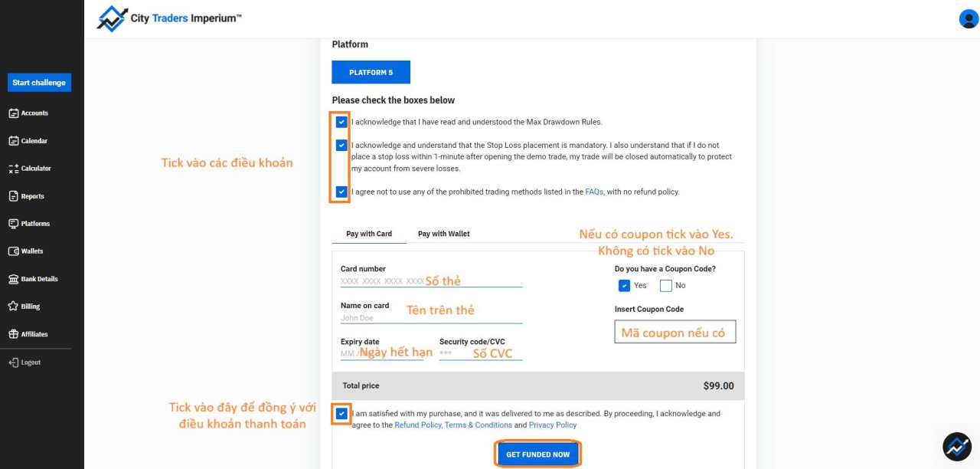Click the Reports sidebar icon

(14, 196)
